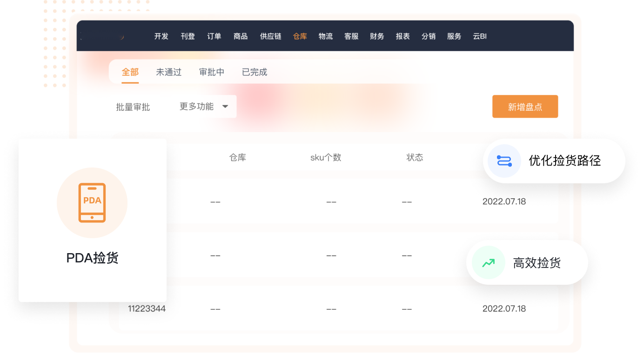Click the sku个数 column header
This screenshot has width=644, height=355.
pyautogui.click(x=326, y=158)
